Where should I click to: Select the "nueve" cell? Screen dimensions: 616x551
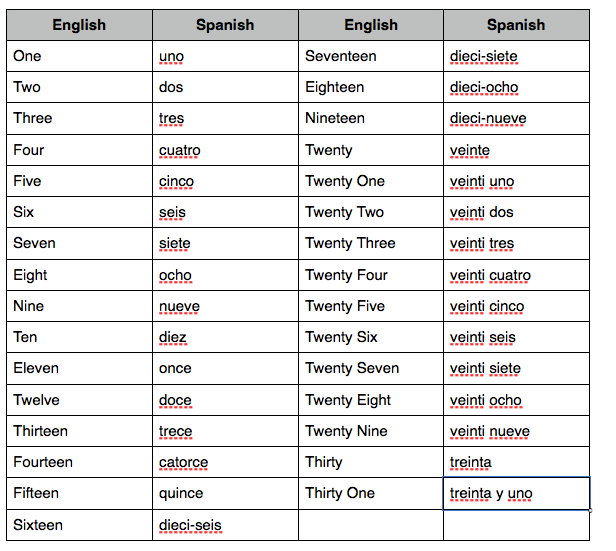click(179, 306)
